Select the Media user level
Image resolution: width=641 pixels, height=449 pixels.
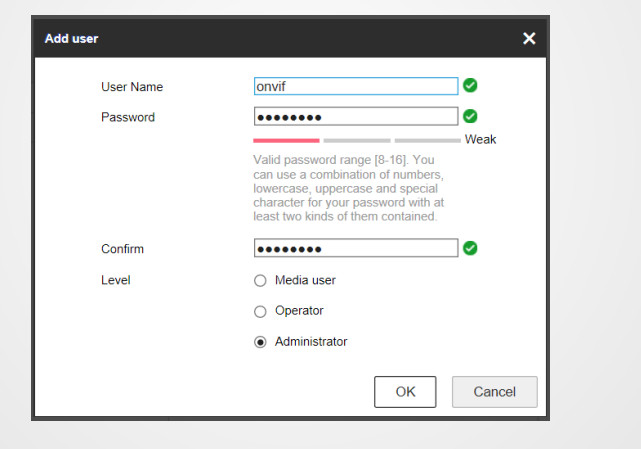pyautogui.click(x=261, y=280)
